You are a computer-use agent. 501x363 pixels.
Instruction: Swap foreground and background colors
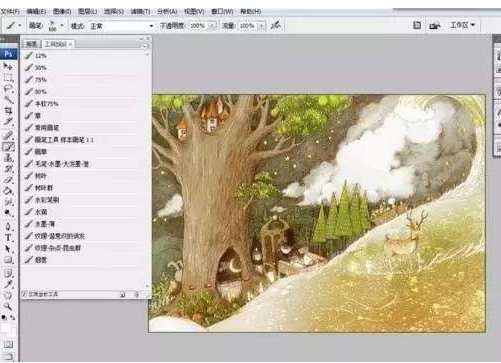click(x=12, y=317)
